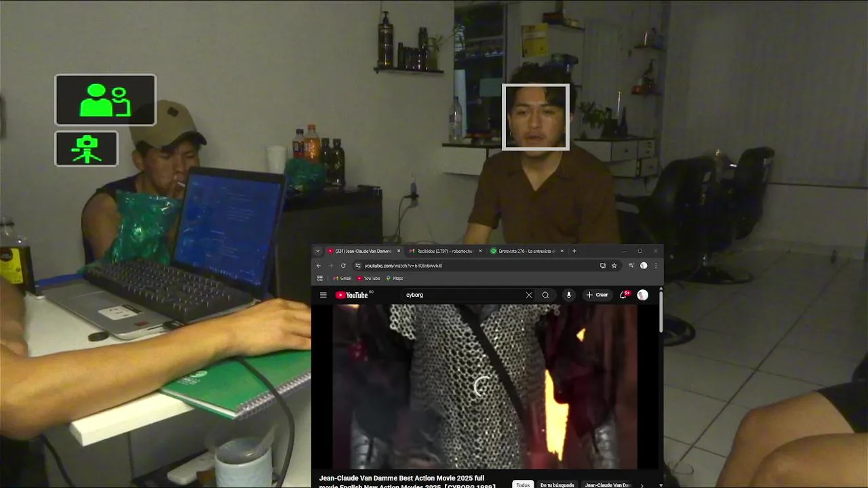The width and height of the screenshot is (868, 488).
Task: Open Chrome media controls icon
Action: pyautogui.click(x=631, y=266)
